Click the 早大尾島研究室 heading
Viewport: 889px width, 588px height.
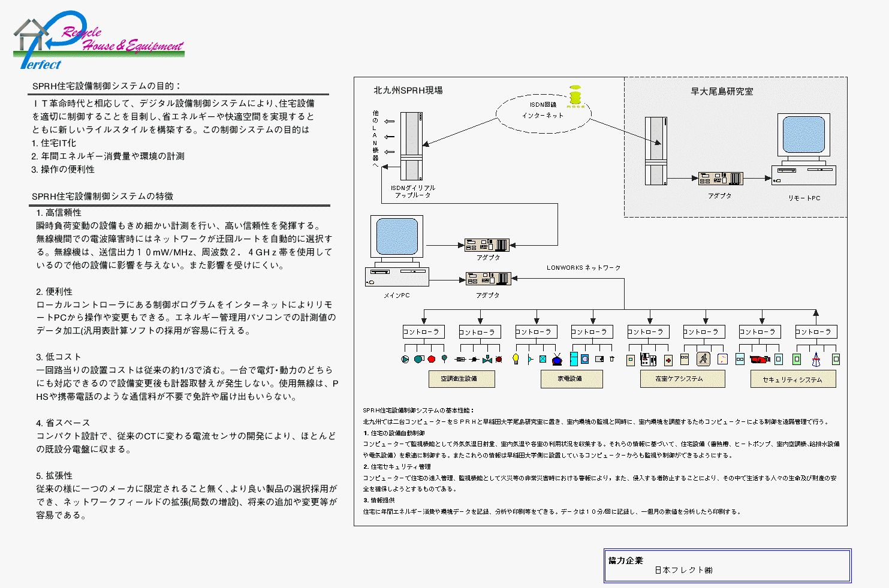coord(722,92)
